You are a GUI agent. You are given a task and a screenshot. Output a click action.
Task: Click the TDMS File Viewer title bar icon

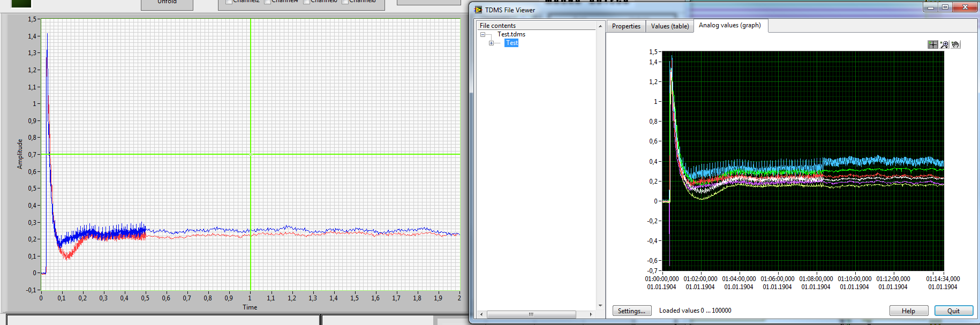click(478, 10)
